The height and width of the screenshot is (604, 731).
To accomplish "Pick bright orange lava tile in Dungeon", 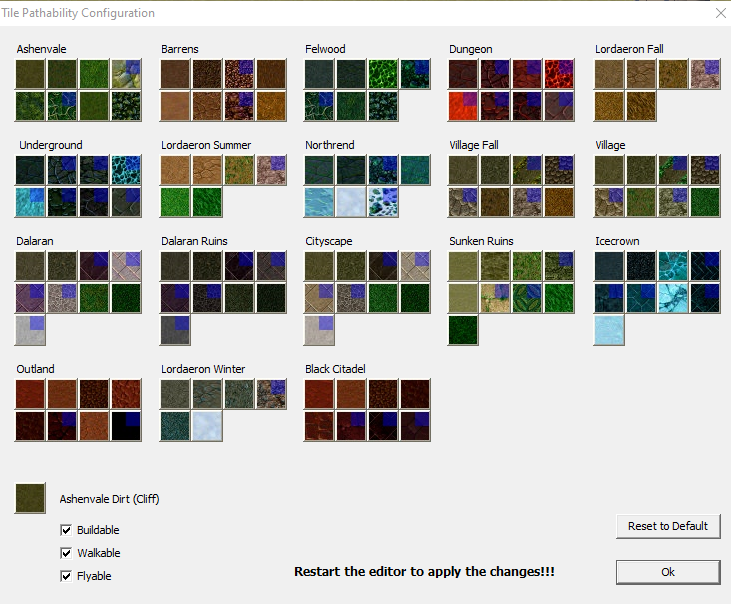I will (463, 106).
